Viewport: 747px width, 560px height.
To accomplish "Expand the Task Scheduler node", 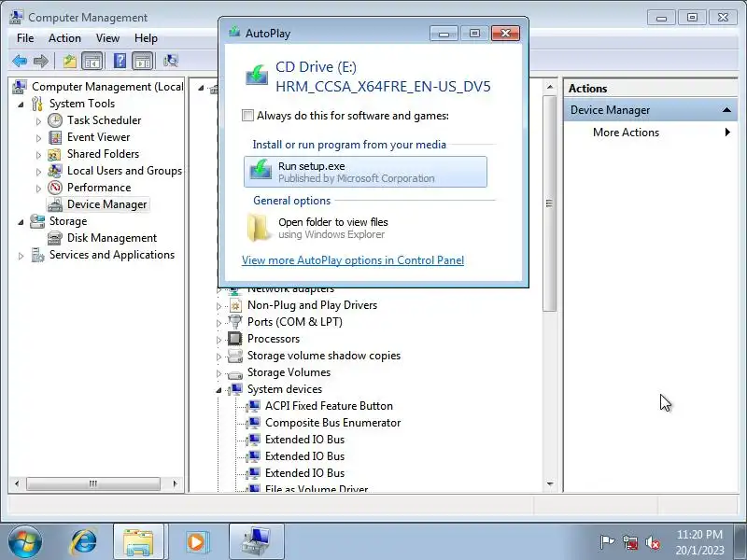I will [38, 121].
